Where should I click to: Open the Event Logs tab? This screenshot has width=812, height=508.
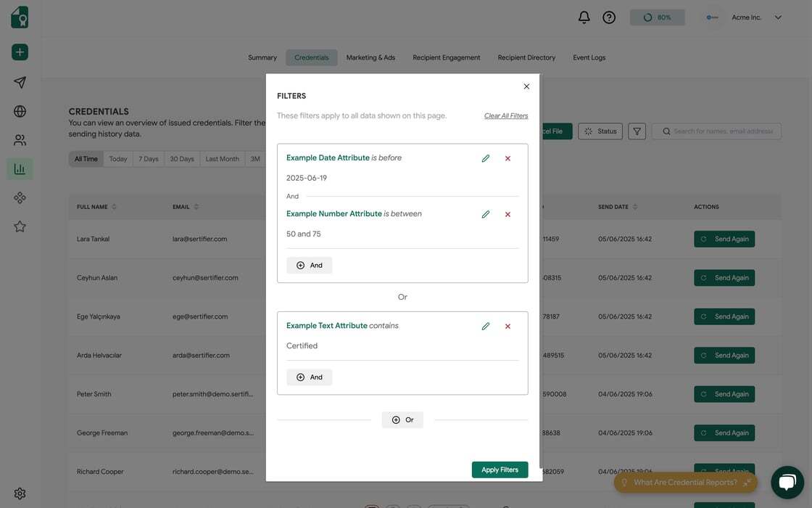coord(589,57)
